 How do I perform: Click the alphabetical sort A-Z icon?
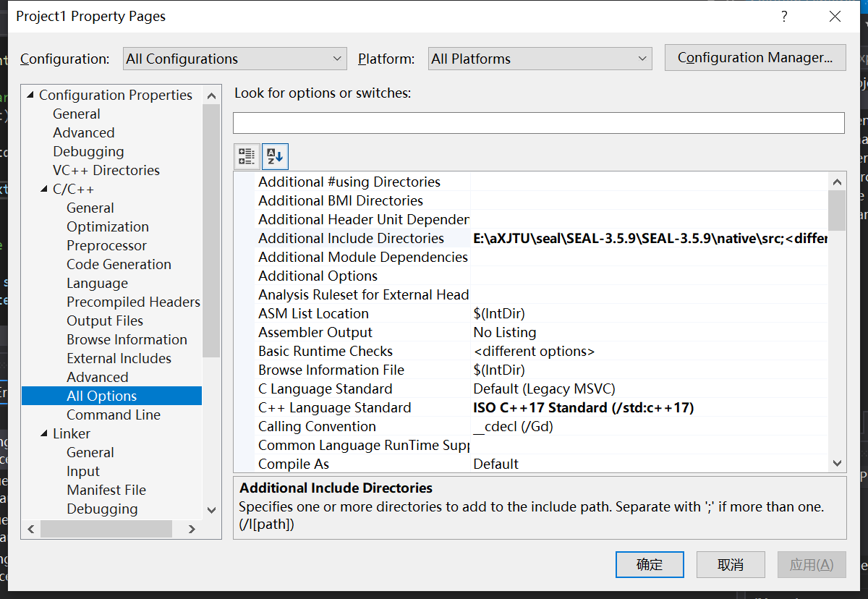(275, 156)
